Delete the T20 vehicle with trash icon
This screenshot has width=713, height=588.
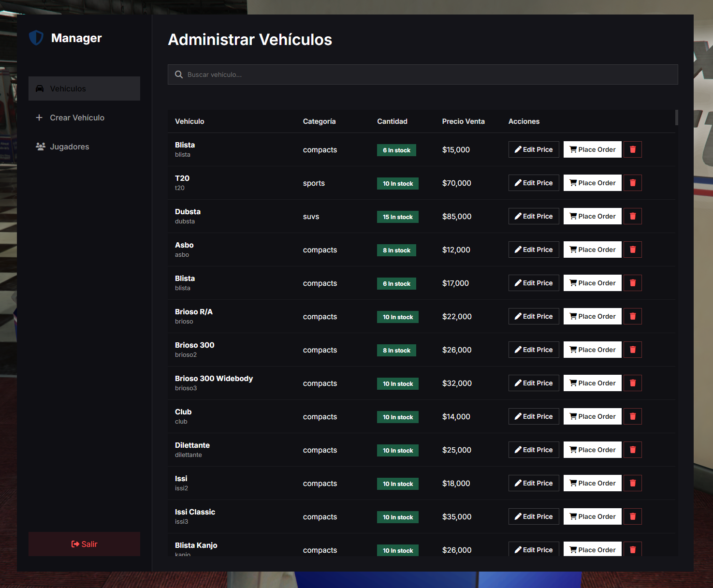click(633, 183)
